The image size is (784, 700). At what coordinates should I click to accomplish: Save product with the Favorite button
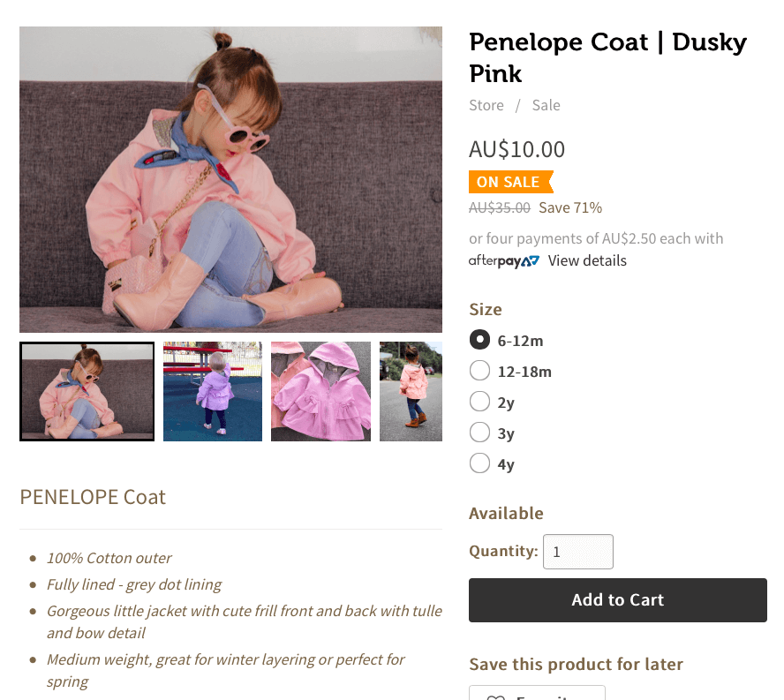(537, 695)
